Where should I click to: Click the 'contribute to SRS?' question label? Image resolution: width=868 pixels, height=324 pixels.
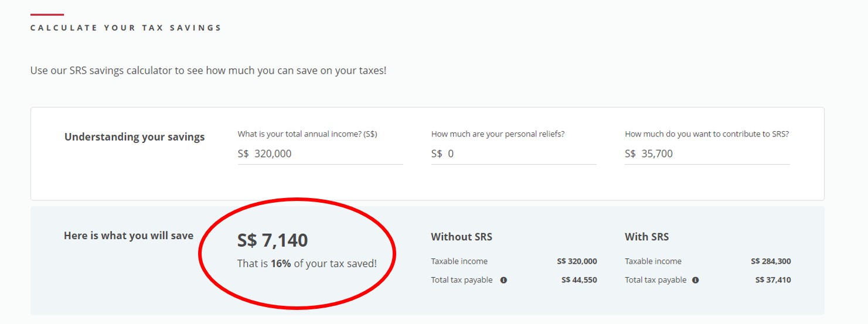click(x=707, y=134)
